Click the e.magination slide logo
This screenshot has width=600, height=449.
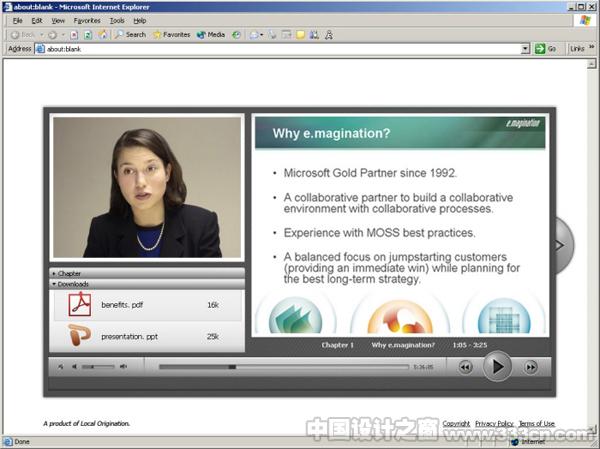click(523, 123)
